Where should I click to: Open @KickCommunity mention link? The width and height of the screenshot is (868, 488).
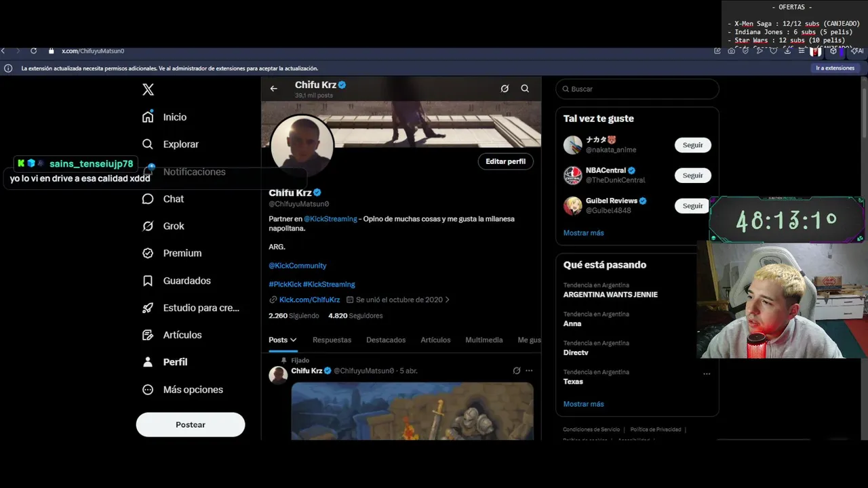pyautogui.click(x=298, y=266)
